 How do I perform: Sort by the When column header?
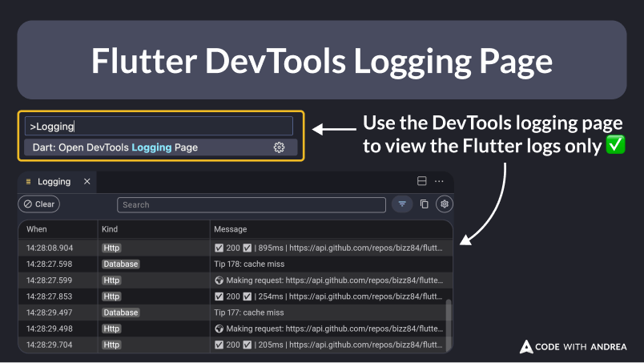[37, 229]
